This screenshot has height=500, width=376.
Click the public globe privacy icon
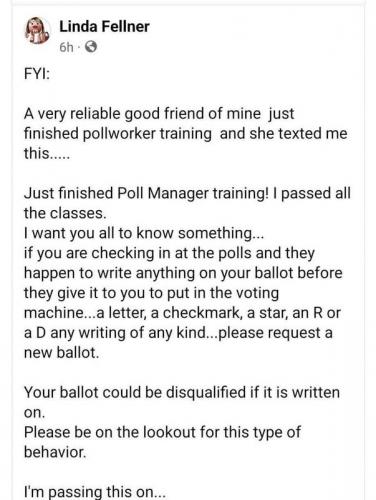coord(91,47)
